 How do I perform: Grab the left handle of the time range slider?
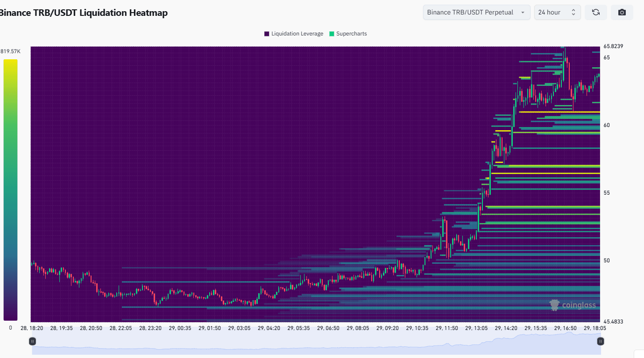33,341
